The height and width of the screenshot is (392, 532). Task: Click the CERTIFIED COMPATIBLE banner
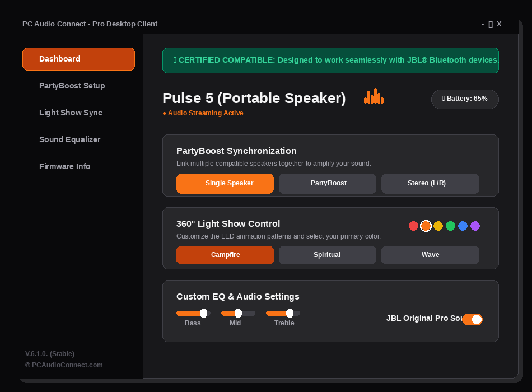[330, 60]
